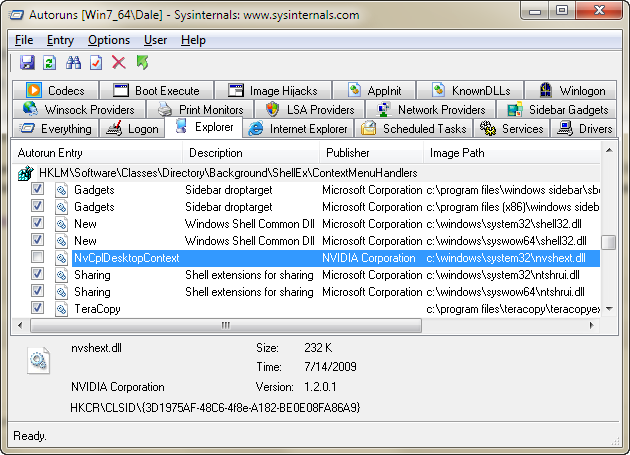This screenshot has width=630, height=455.
Task: Click the Refresh toolbar icon
Action: [49, 63]
